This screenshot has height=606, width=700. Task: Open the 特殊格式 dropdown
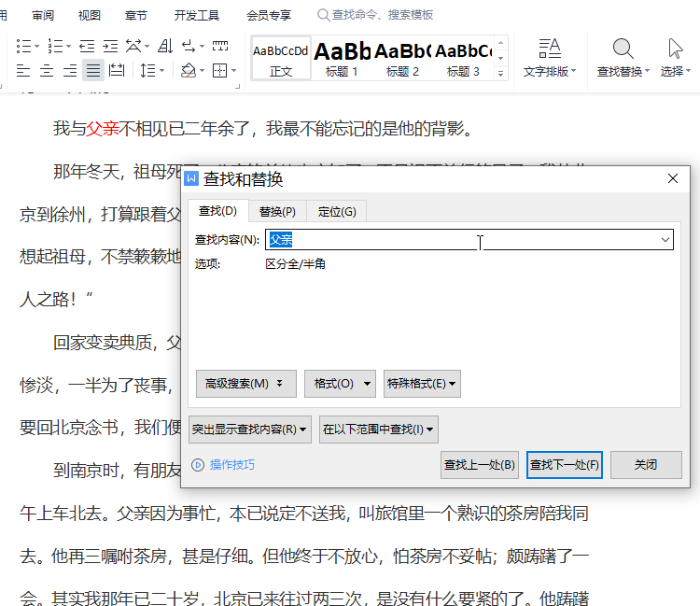pyautogui.click(x=423, y=384)
